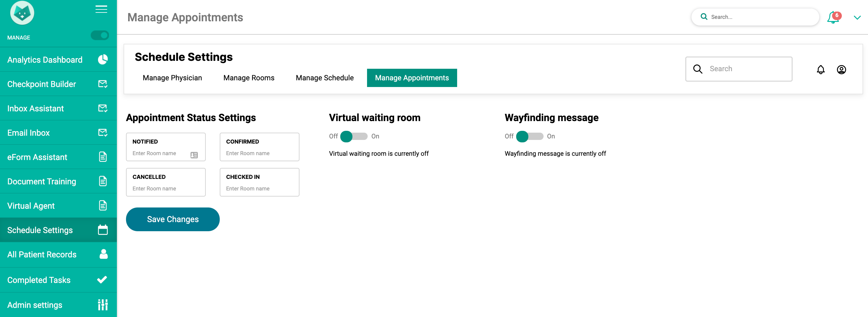Click the magnifier icon in top search bar
Image resolution: width=868 pixels, height=317 pixels.
(704, 16)
